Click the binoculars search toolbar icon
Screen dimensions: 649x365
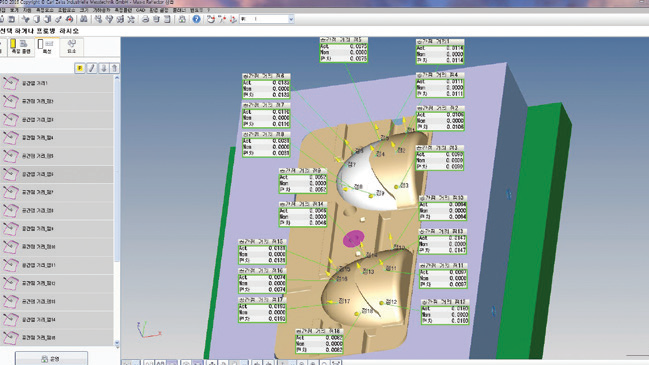(x=84, y=19)
